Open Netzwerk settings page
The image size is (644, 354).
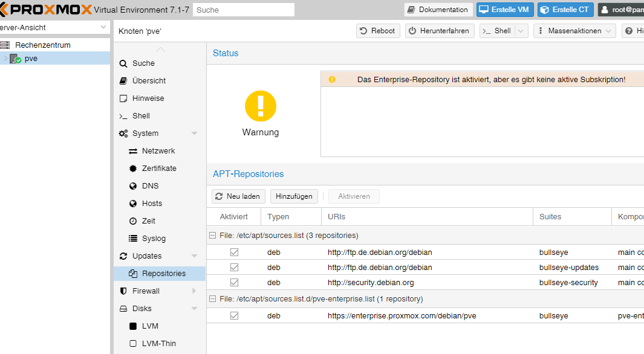pyautogui.click(x=160, y=151)
